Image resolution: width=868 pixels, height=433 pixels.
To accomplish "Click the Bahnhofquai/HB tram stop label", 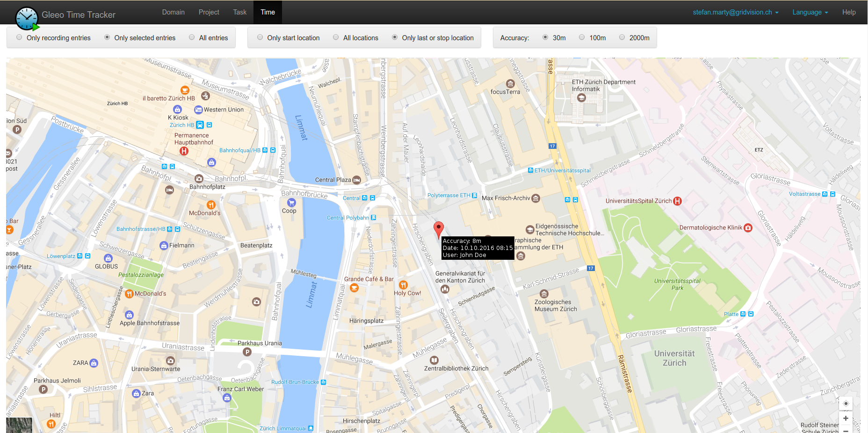I will [x=240, y=150].
